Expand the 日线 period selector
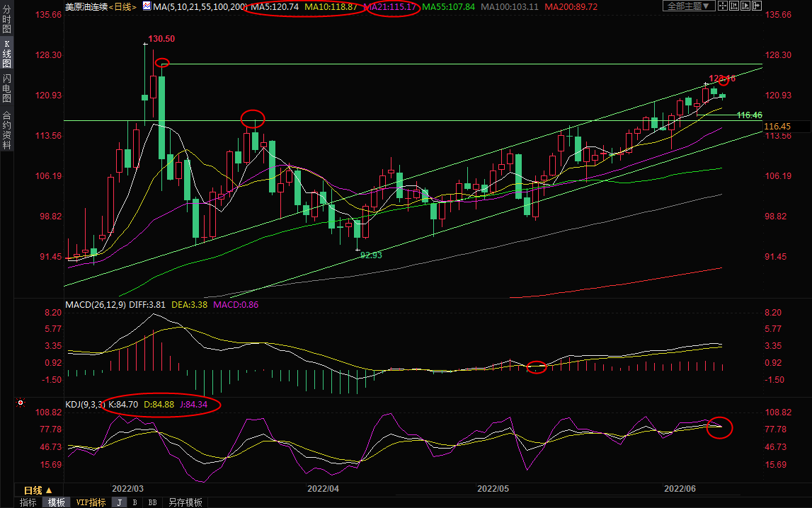Image resolution: width=812 pixels, height=508 pixels. (38, 490)
